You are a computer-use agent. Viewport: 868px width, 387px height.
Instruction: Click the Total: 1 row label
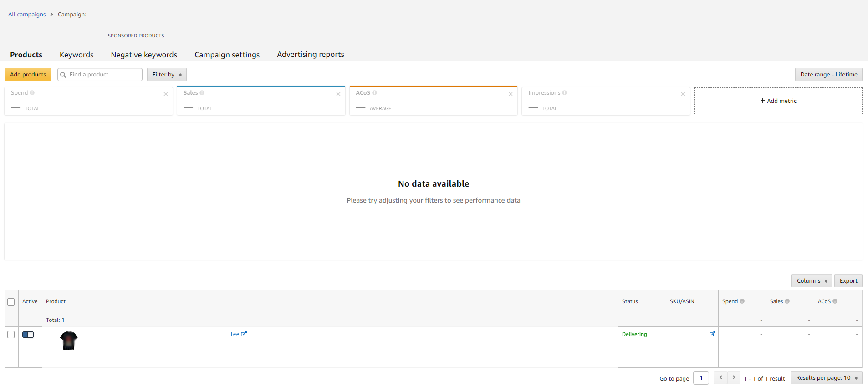point(55,320)
